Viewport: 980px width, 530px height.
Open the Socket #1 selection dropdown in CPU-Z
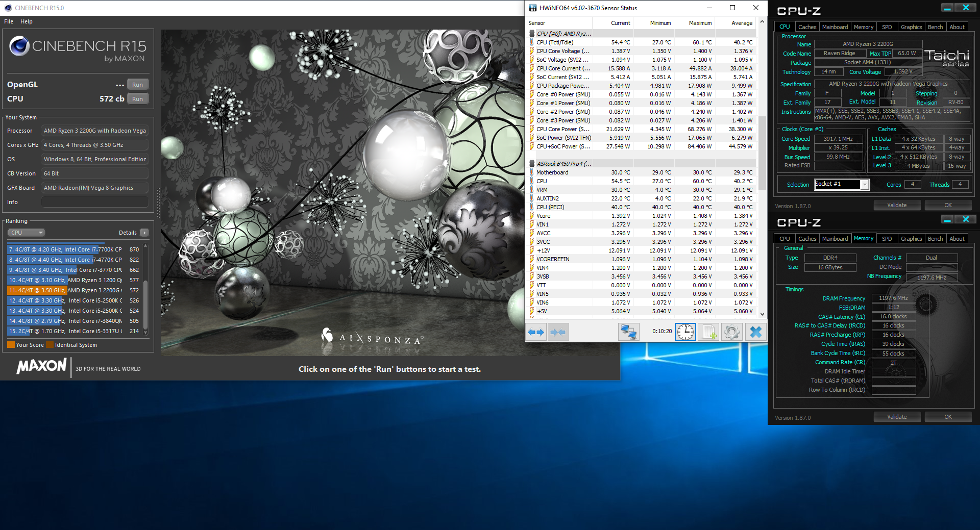[864, 185]
